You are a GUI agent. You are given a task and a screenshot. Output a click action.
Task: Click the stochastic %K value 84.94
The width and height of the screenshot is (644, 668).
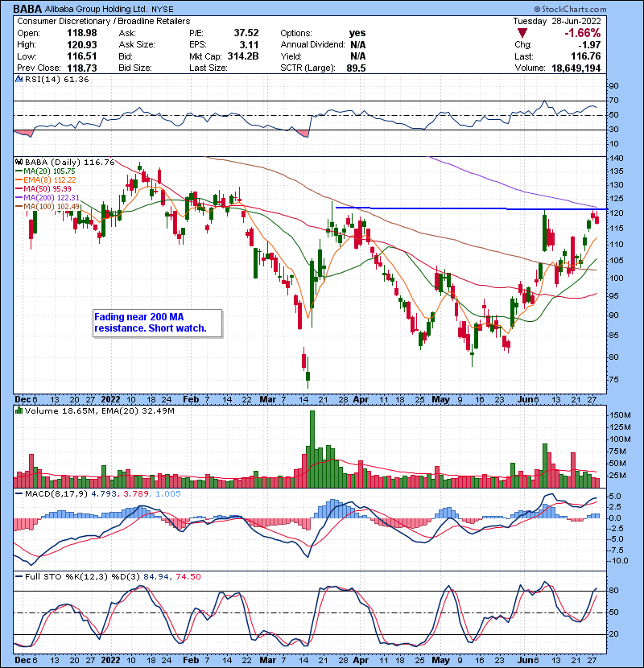[x=155, y=576]
